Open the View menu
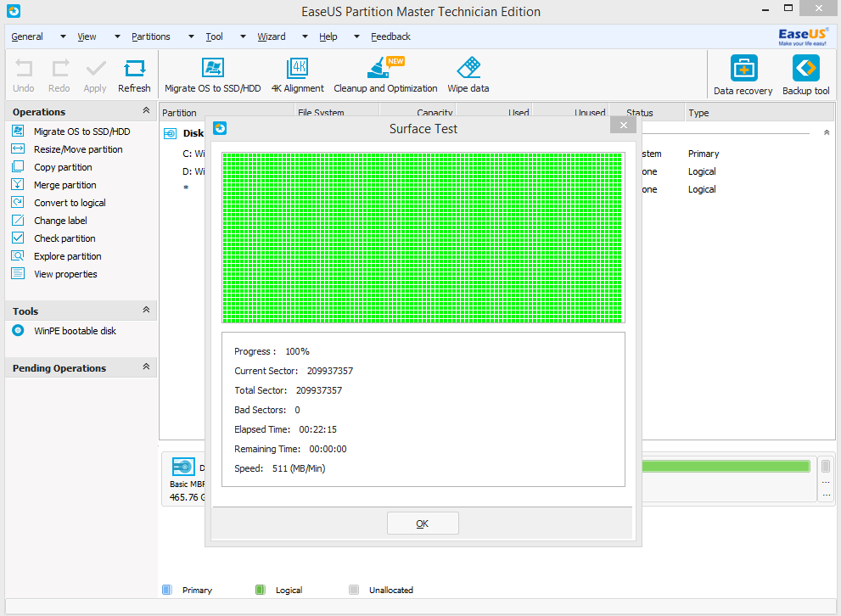Image resolution: width=841 pixels, height=616 pixels. point(87,36)
